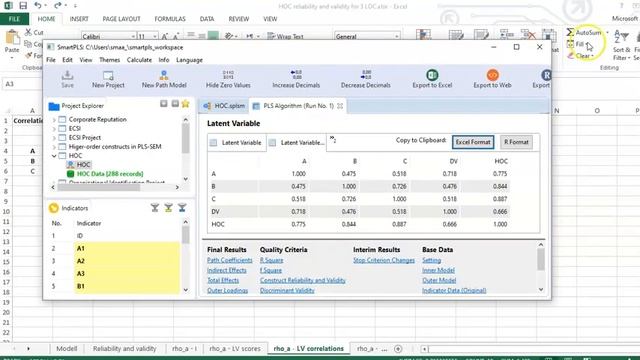Expand the Corporate Reputation project

click(x=54, y=120)
